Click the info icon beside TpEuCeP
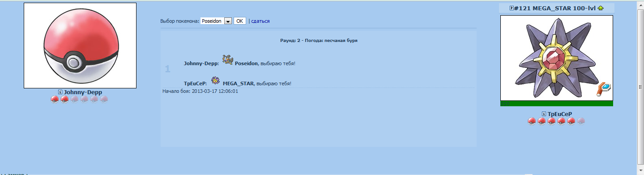Image resolution: width=644 pixels, height=175 pixels. (x=544, y=114)
